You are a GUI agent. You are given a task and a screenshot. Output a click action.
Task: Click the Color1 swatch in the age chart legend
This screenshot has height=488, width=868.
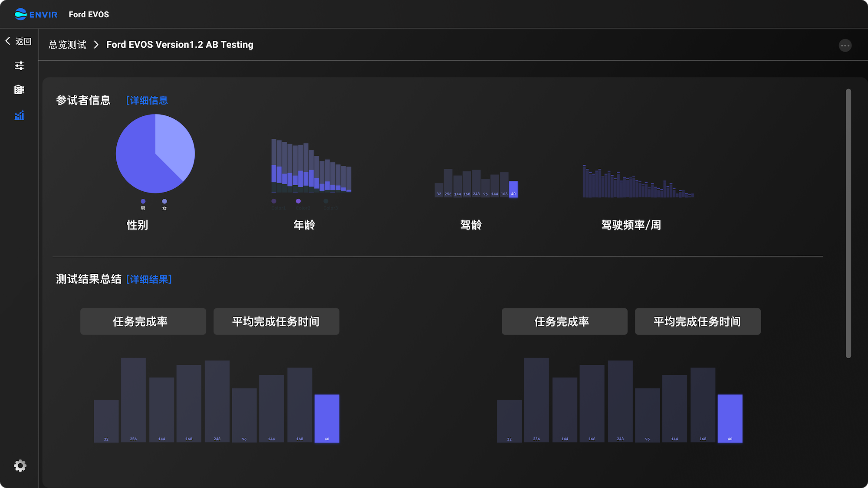[274, 201]
